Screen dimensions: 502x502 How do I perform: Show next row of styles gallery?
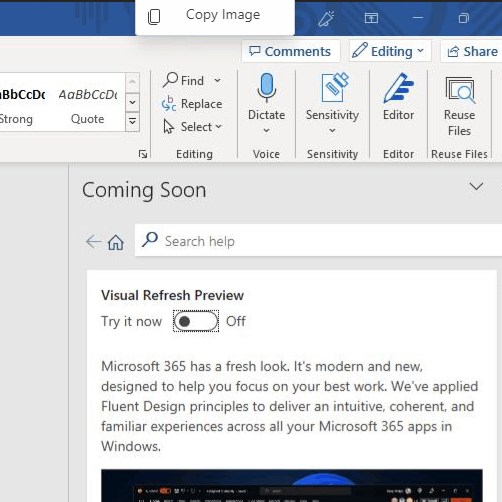coord(132,102)
